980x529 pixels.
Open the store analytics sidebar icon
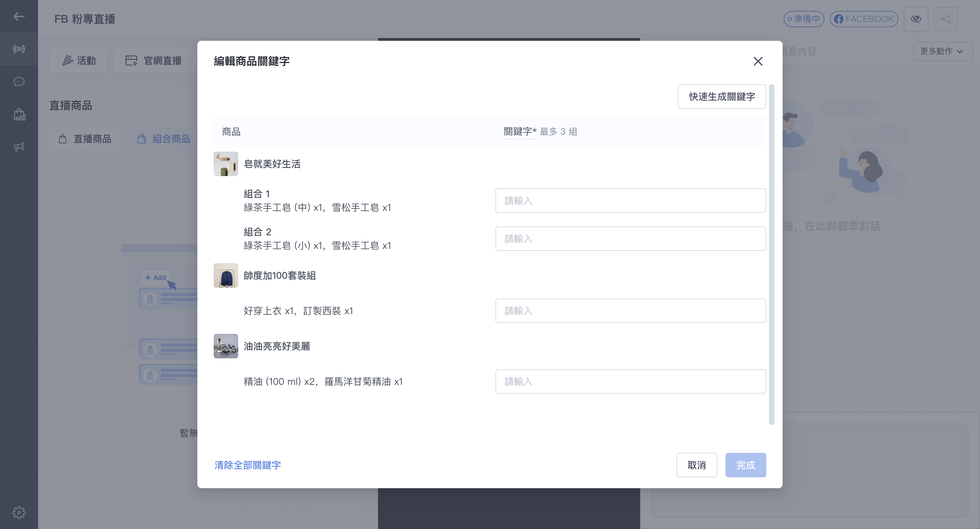tap(19, 114)
